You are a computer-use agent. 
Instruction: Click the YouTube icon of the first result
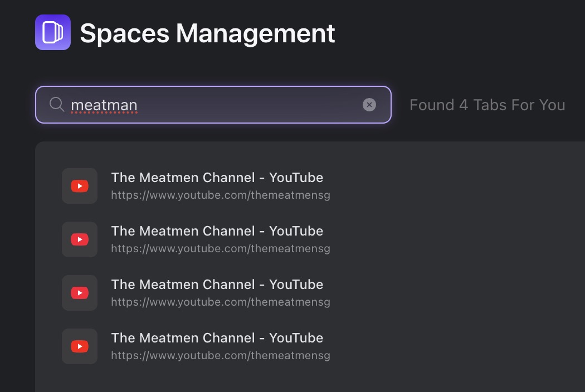click(80, 186)
